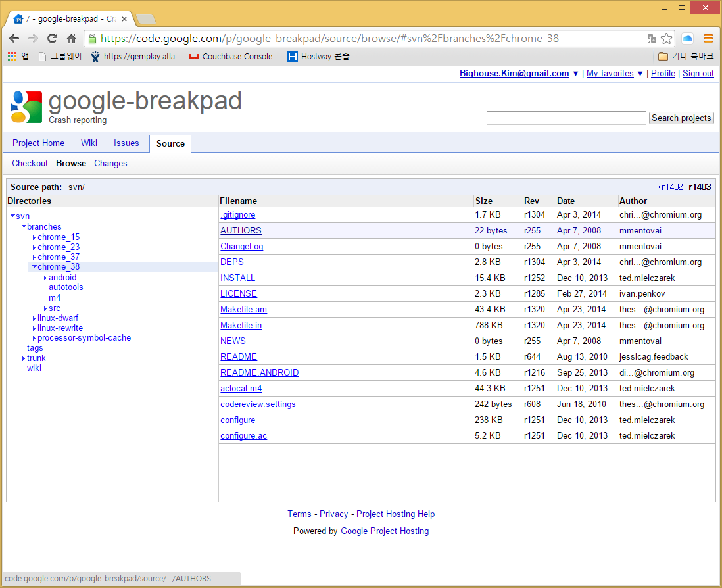Open the Hostway 콘솔 bookmark
722x588 pixels.
pyautogui.click(x=318, y=56)
